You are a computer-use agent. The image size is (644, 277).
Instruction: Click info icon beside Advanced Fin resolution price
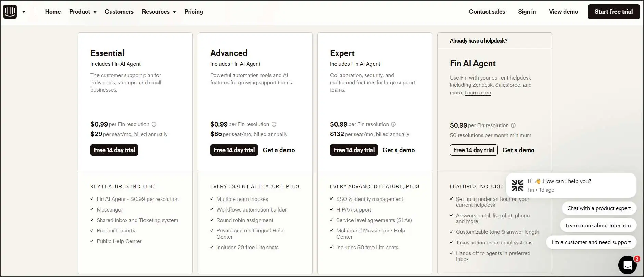274,124
